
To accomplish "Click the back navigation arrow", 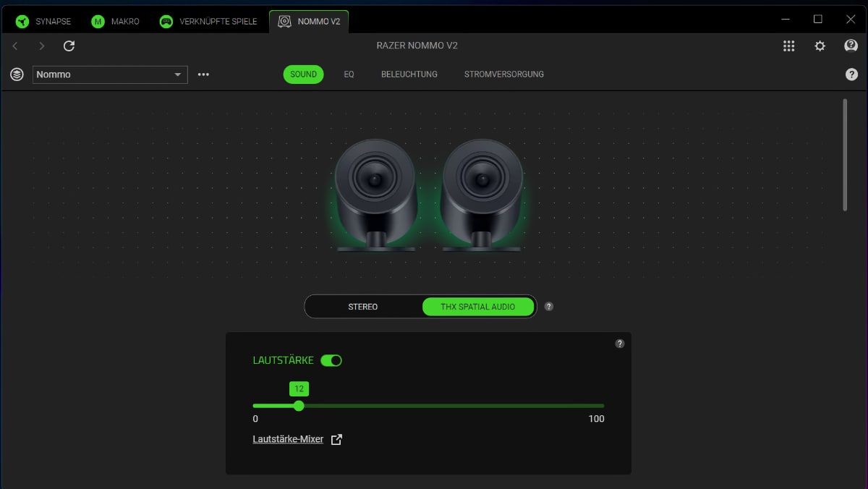I will (x=15, y=46).
